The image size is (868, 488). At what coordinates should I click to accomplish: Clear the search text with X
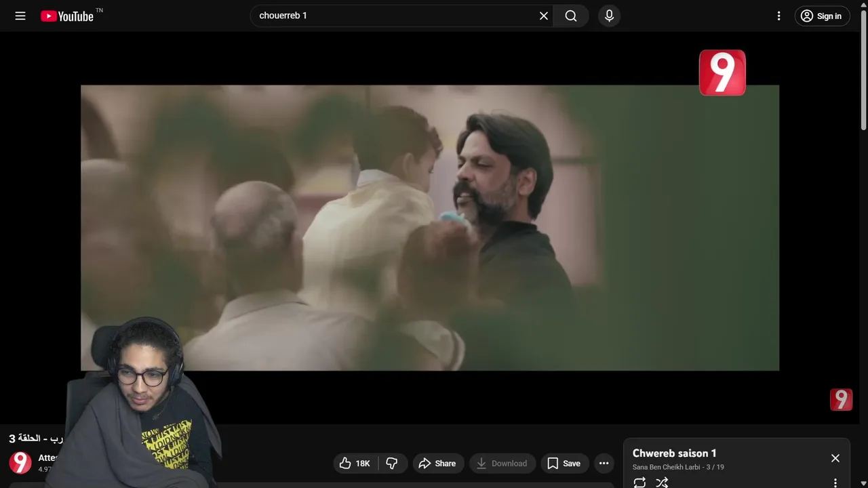click(544, 16)
